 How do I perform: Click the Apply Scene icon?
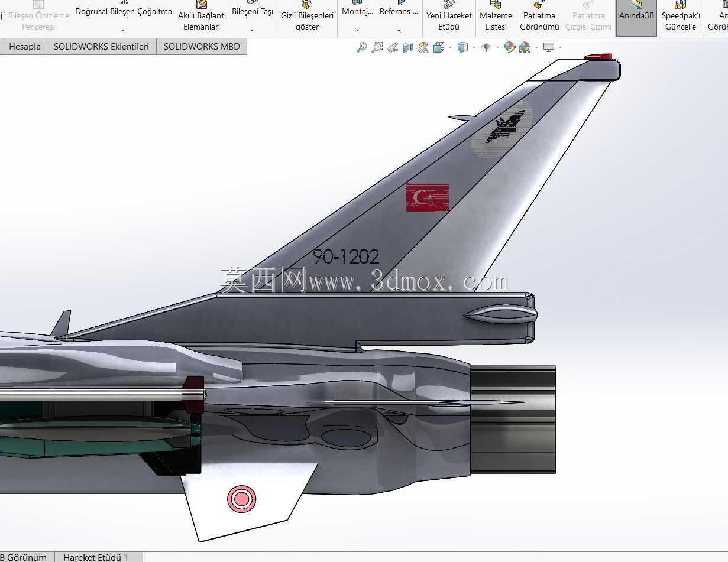click(525, 47)
